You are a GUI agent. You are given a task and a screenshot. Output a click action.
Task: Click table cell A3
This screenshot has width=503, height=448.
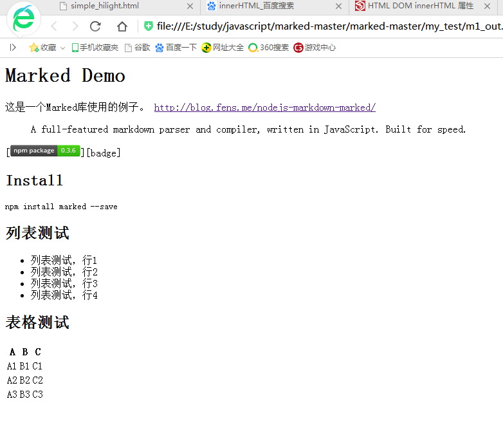click(12, 395)
